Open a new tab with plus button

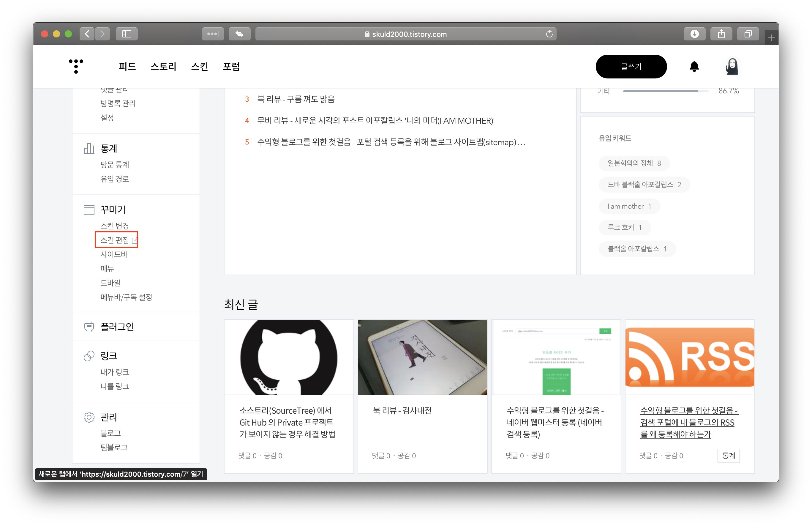[x=771, y=37]
